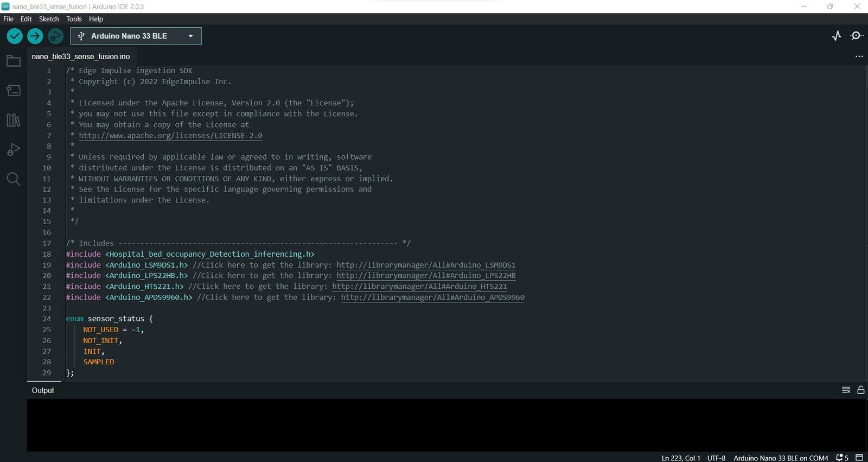Clear the Output panel

(x=846, y=390)
